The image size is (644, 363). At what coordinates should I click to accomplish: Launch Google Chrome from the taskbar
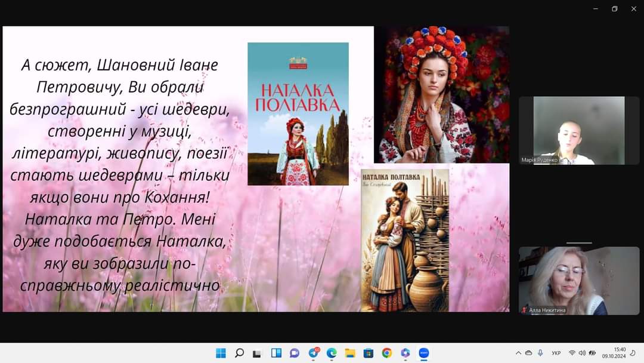(386, 353)
